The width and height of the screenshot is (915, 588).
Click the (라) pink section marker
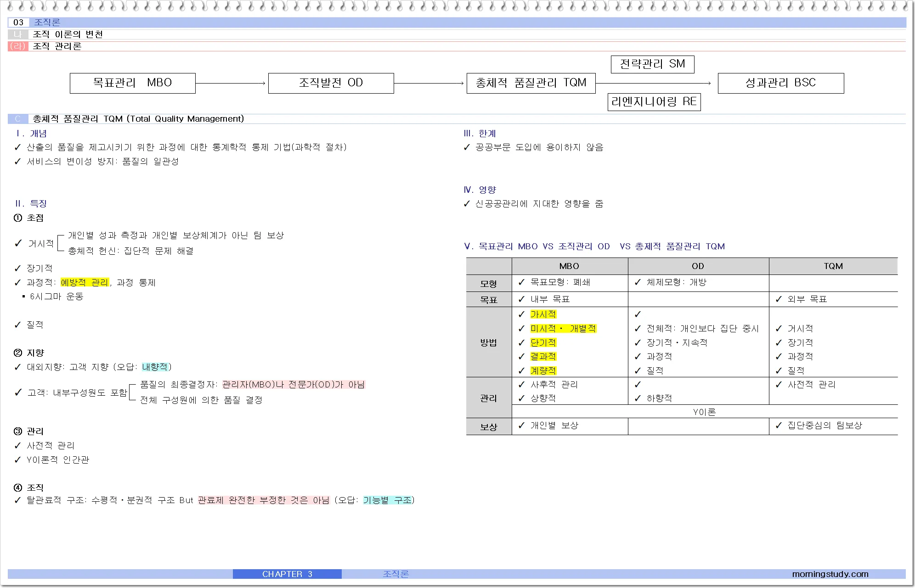coord(18,46)
